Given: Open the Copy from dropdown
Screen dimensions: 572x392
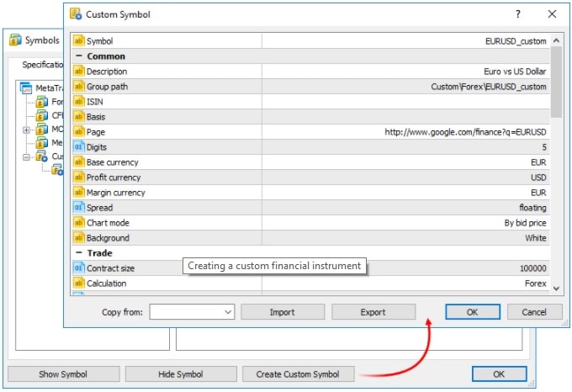Looking at the screenshot, I should pyautogui.click(x=192, y=312).
